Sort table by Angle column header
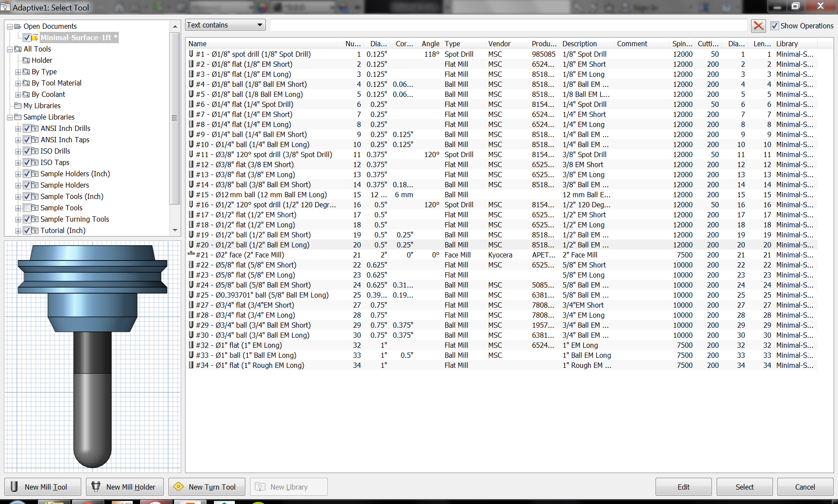The width and height of the screenshot is (838, 504). coord(429,44)
